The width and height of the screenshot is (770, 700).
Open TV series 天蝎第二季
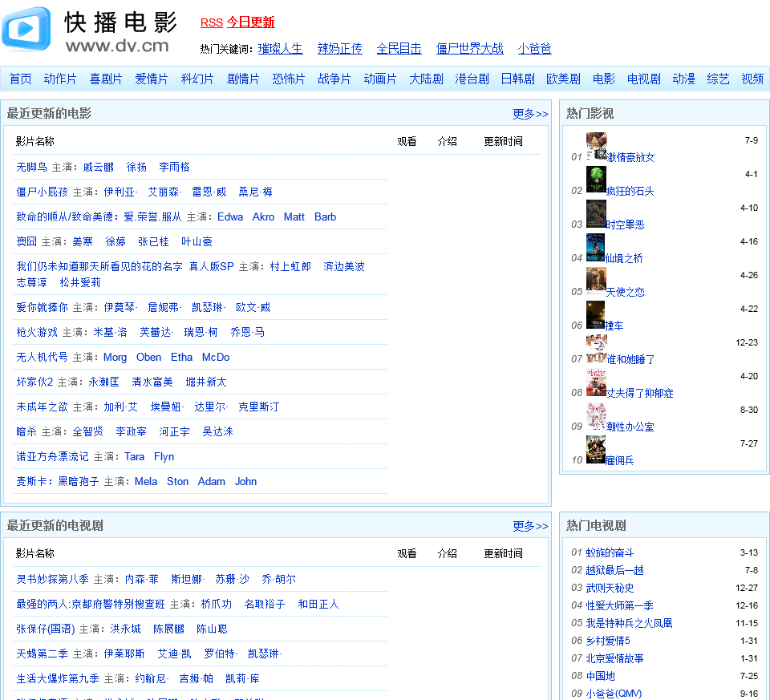(42, 653)
